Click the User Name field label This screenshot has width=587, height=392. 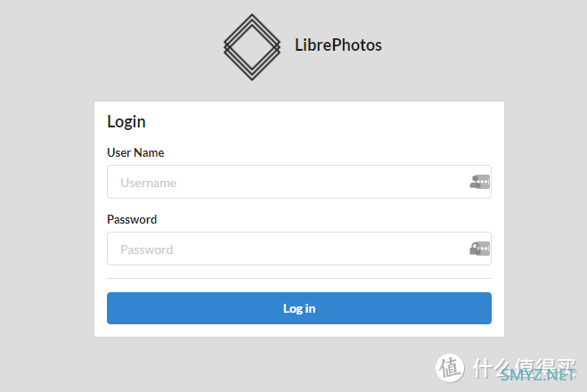coord(135,152)
